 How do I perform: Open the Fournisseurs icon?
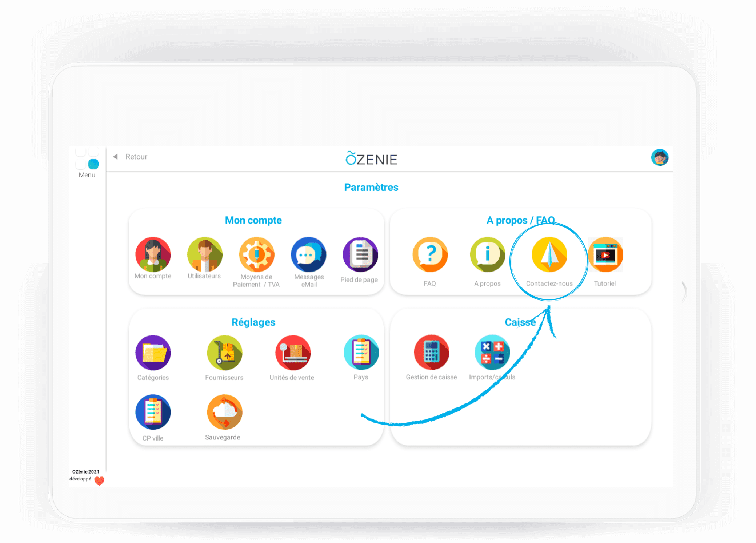coord(224,353)
